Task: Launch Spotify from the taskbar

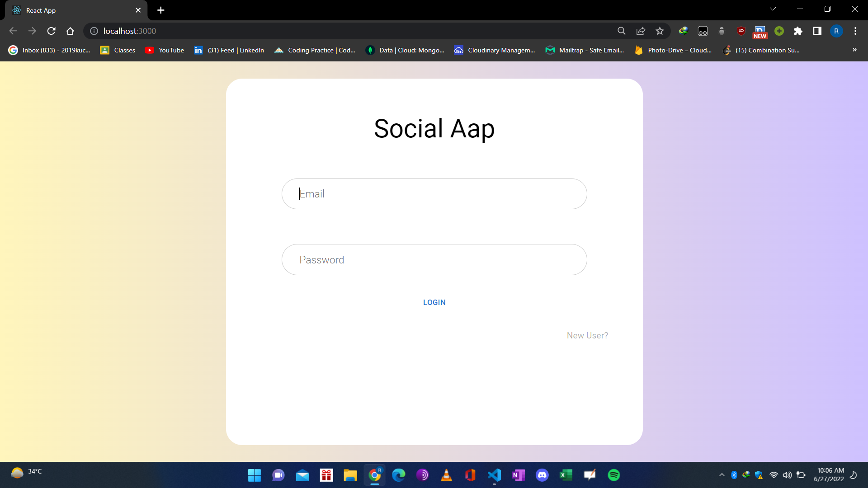Action: [x=614, y=475]
